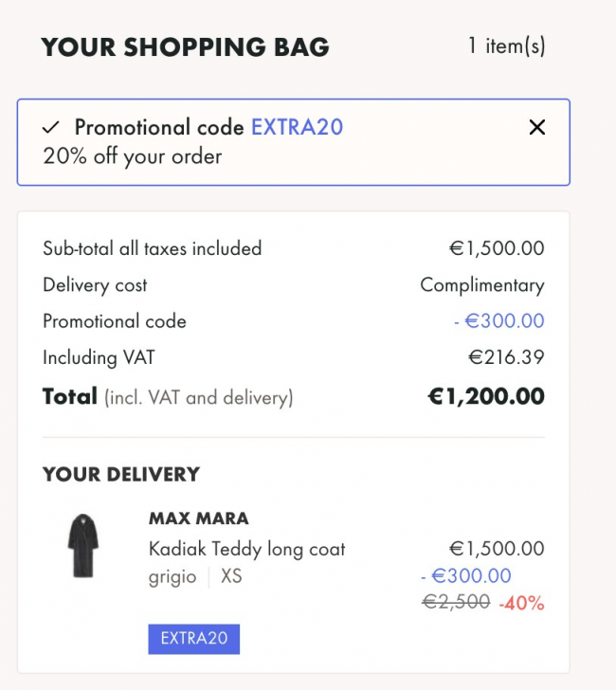Click the €216.39 VAT amount
This screenshot has width=616, height=690.
click(x=506, y=357)
